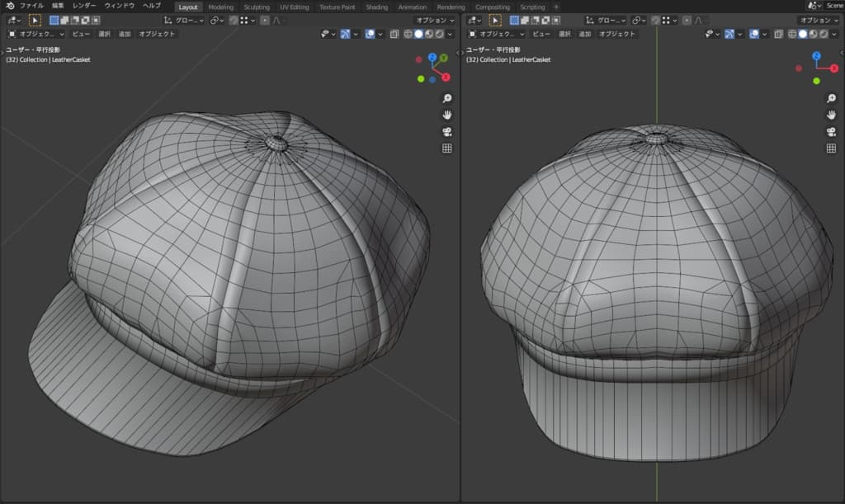
Task: Toggle snapping magnet in the left header
Action: click(x=234, y=20)
